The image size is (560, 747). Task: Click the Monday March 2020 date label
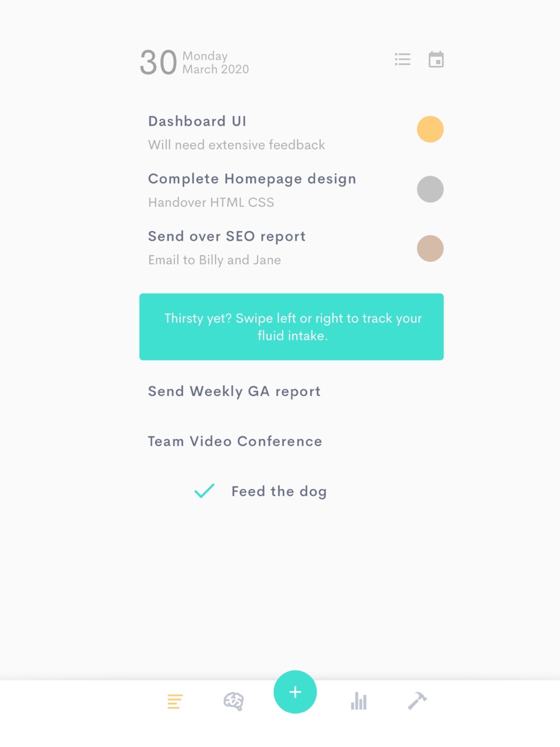coord(216,63)
